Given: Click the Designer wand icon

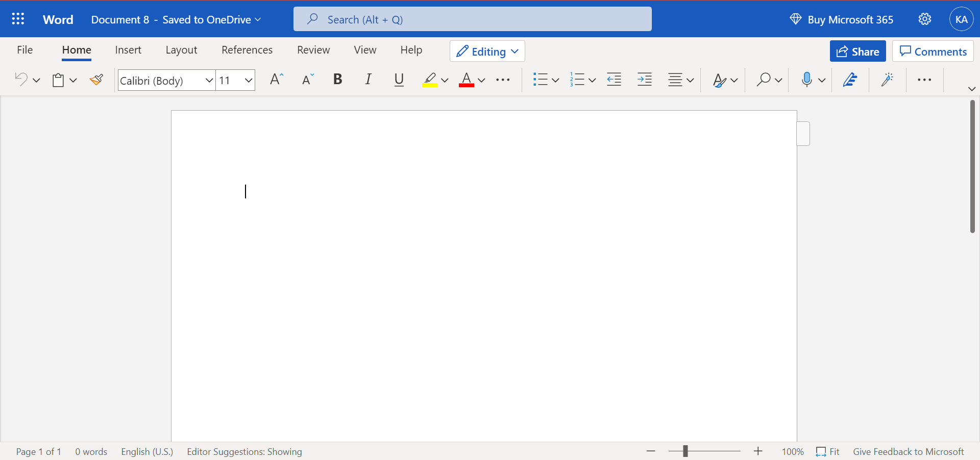Looking at the screenshot, I should click(x=888, y=80).
